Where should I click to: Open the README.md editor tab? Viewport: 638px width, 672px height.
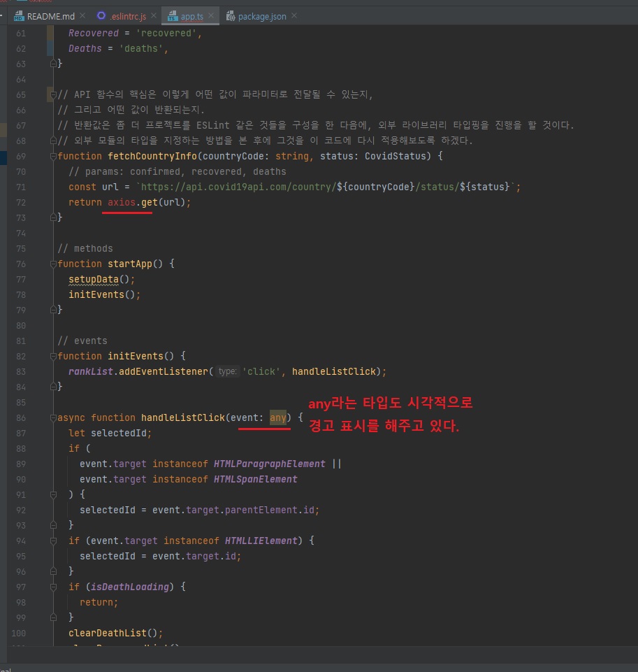click(50, 16)
